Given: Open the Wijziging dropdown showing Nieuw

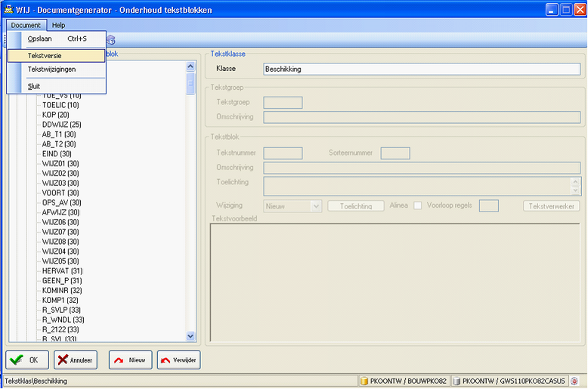Looking at the screenshot, I should 292,206.
